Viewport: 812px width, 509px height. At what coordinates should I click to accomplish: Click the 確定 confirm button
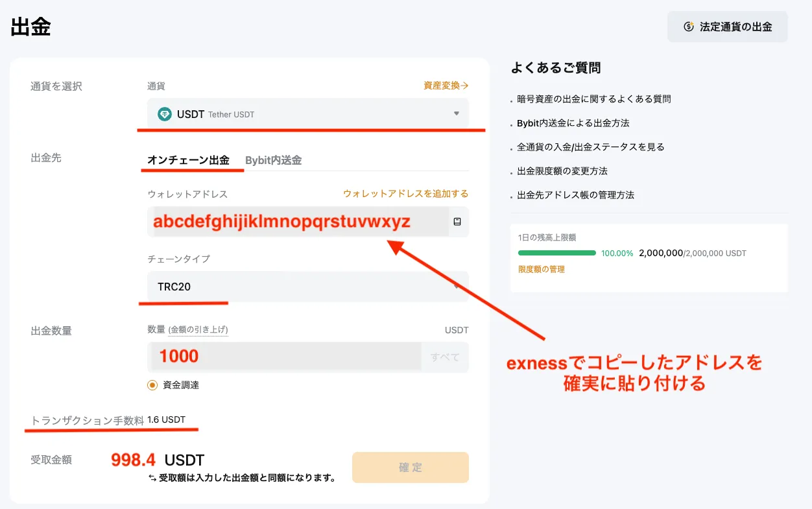tap(411, 468)
